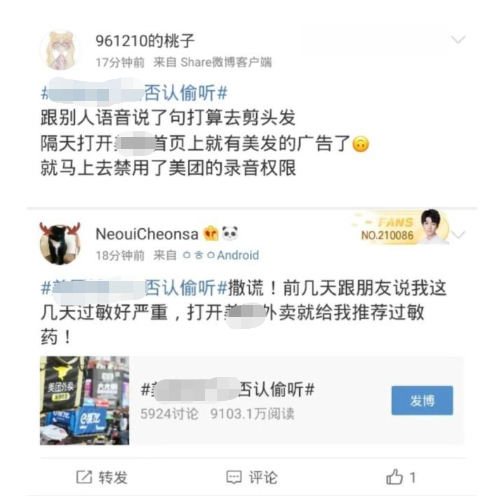Open the 961210的桃子 username link

[145, 41]
